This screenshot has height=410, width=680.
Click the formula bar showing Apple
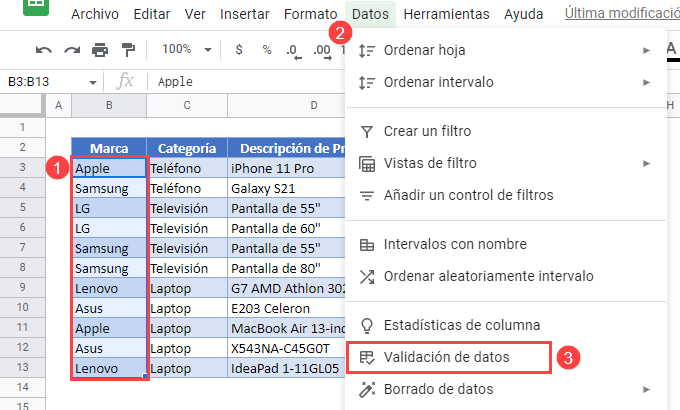(247, 82)
